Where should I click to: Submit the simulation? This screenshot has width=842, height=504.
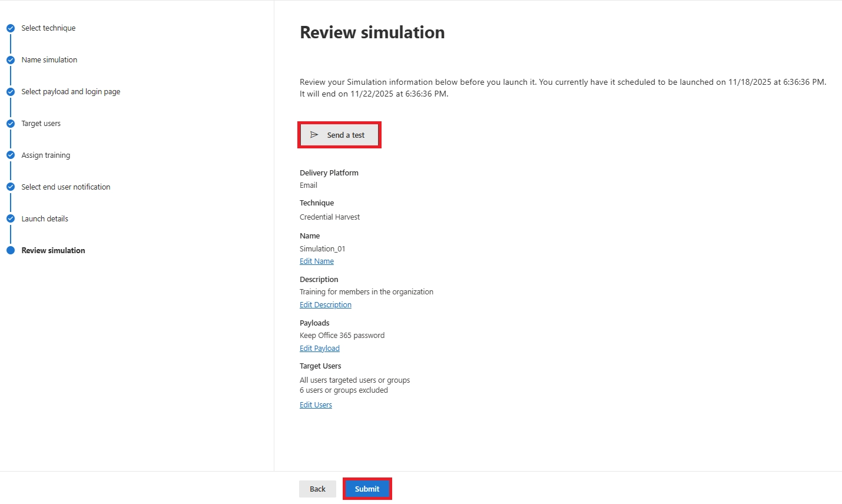coord(367,489)
